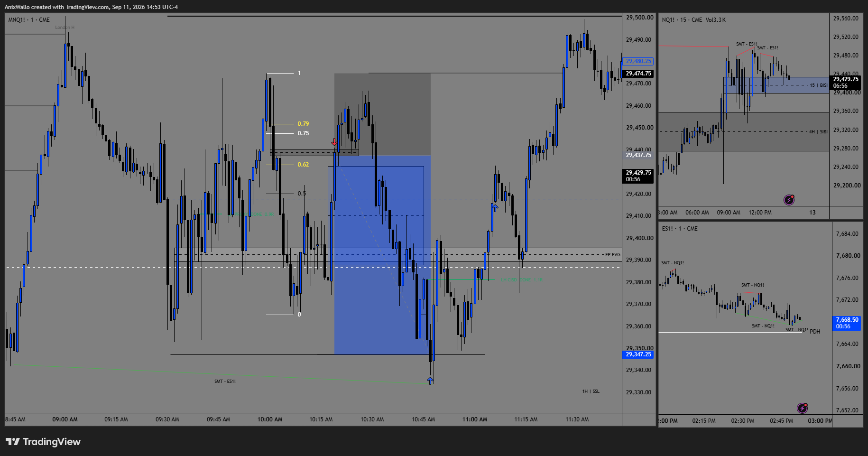The image size is (868, 456).
Task: Select the fib level 1 label
Action: 299,73
